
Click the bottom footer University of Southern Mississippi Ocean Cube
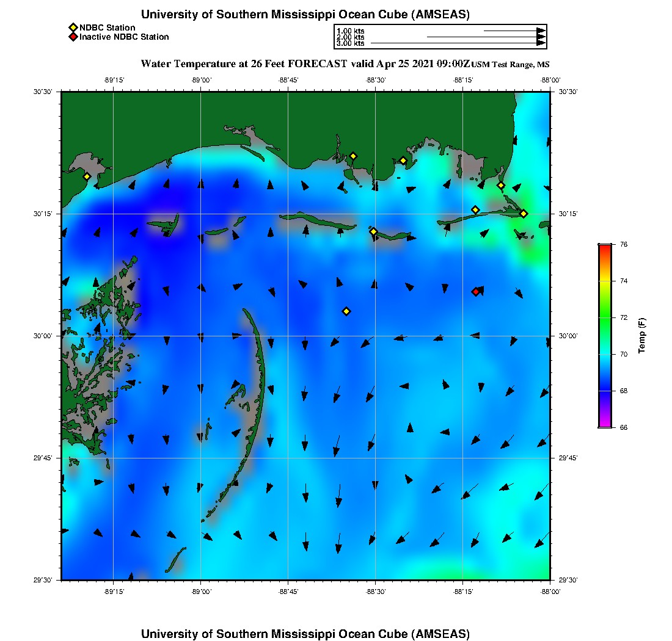[305, 634]
